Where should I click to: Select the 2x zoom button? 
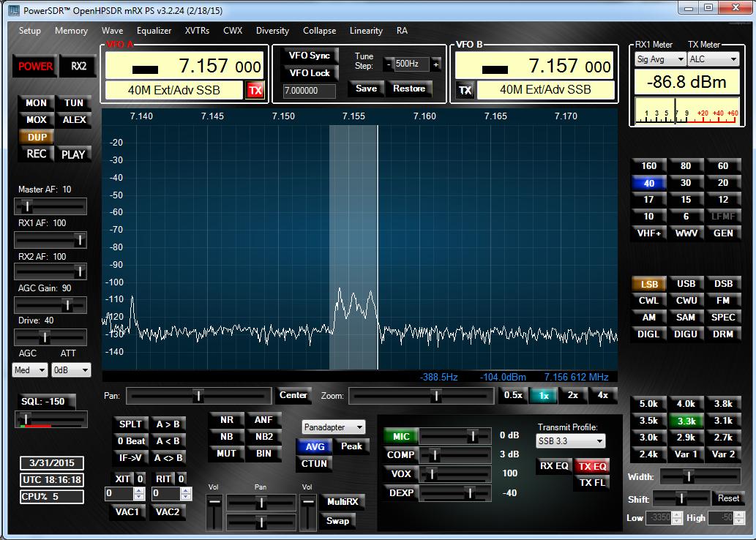(573, 395)
